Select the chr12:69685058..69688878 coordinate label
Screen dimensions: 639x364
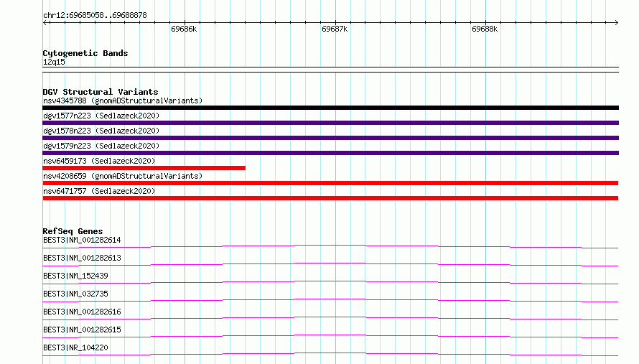point(95,16)
